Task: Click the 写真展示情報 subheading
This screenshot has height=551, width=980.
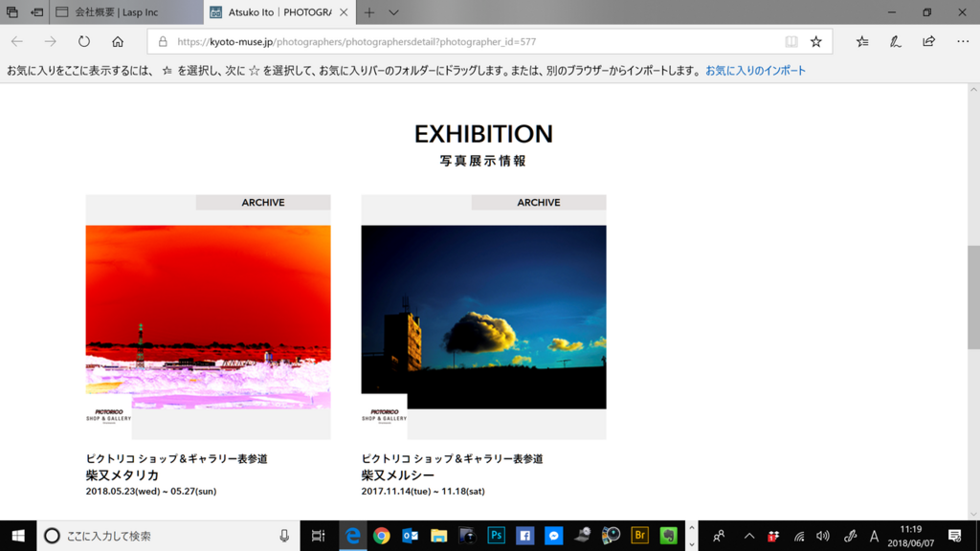Action: pos(483,161)
